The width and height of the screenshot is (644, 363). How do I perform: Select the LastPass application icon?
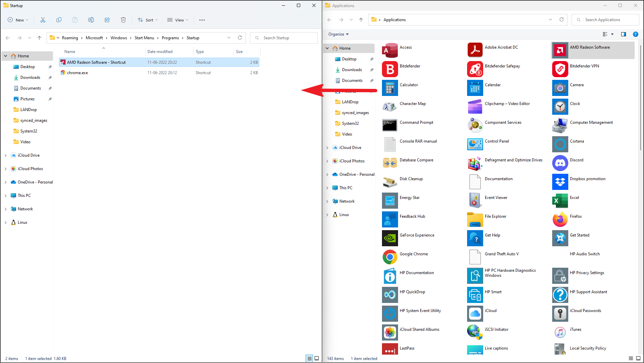[390, 349]
